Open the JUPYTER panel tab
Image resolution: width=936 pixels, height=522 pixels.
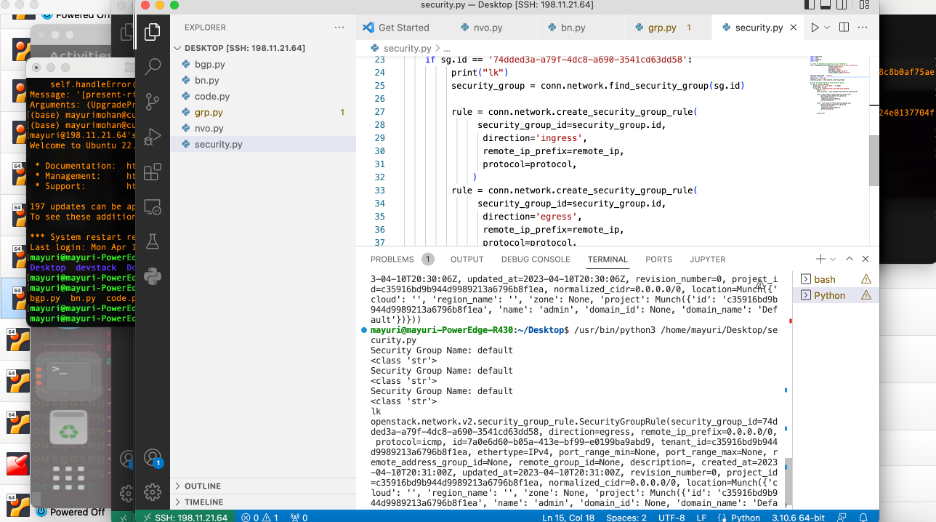[x=707, y=259]
